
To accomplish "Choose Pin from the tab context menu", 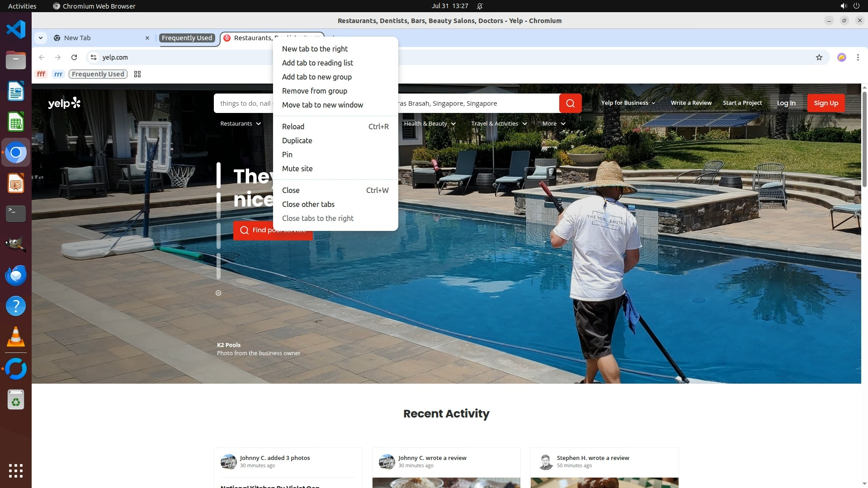I will pyautogui.click(x=287, y=155).
